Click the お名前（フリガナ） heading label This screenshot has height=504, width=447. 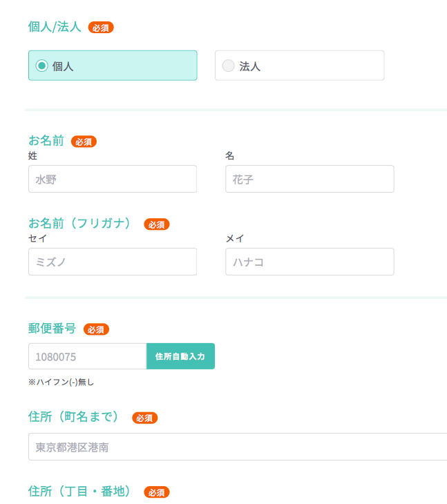click(79, 224)
